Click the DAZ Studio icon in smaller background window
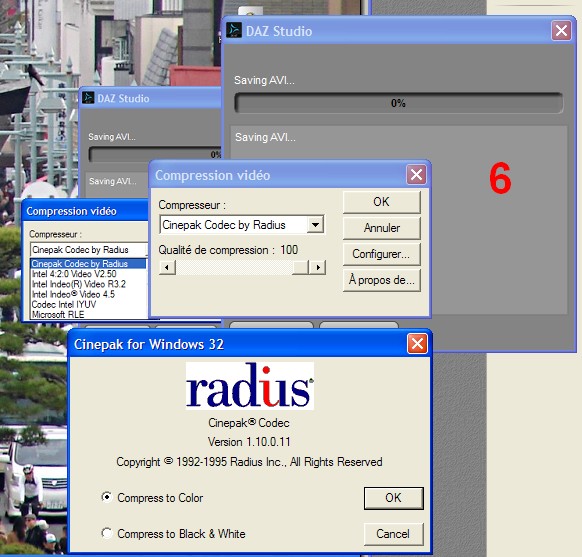The image size is (582, 557). (x=88, y=98)
